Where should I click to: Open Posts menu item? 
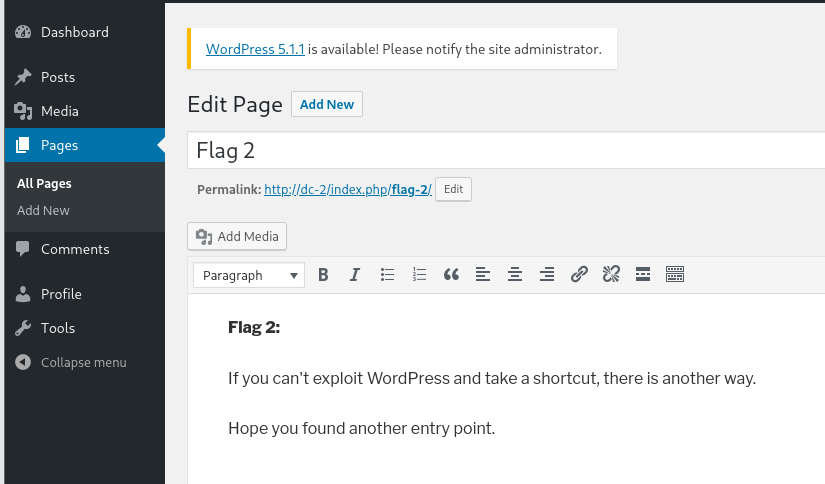click(85, 77)
